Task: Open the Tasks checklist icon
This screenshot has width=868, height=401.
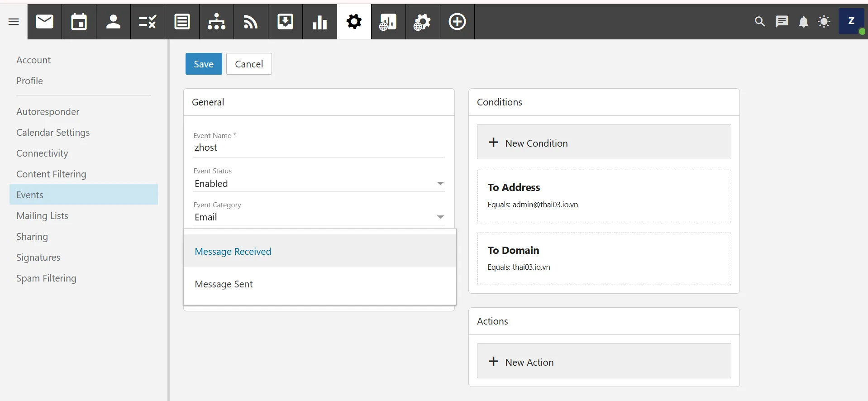Action: pyautogui.click(x=148, y=22)
